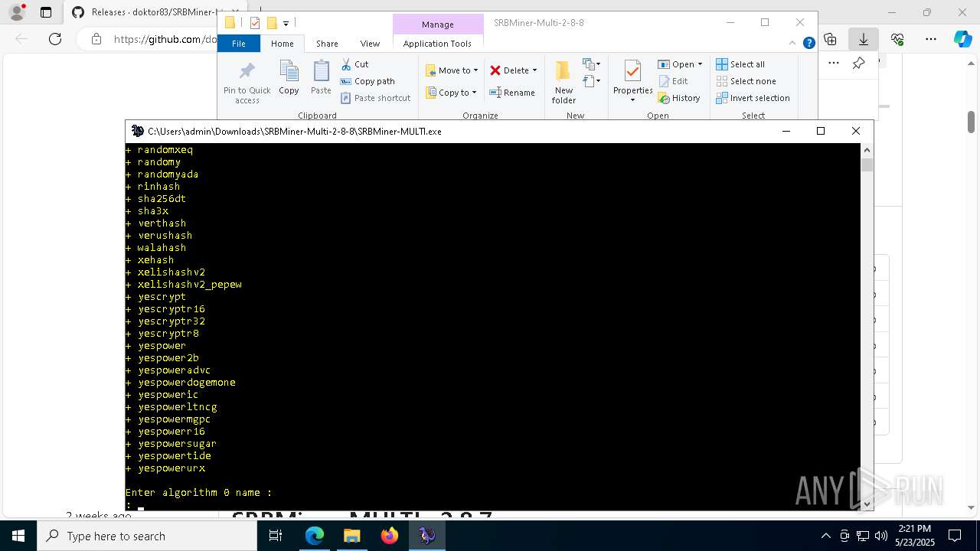Open the Application Tools tab
The width and height of the screenshot is (980, 551).
pyautogui.click(x=437, y=44)
